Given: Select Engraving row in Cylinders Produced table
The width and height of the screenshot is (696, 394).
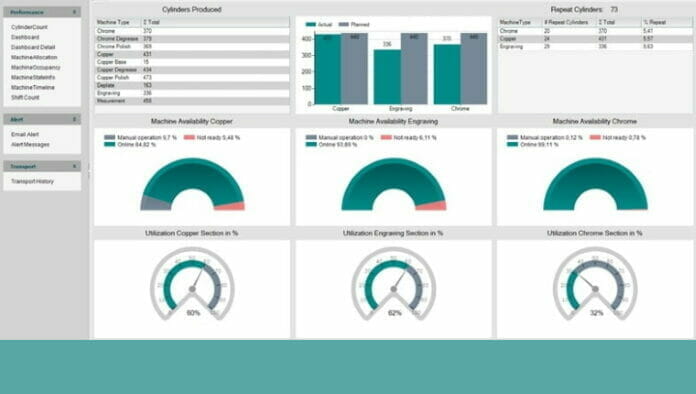Looking at the screenshot, I should click(192, 93).
